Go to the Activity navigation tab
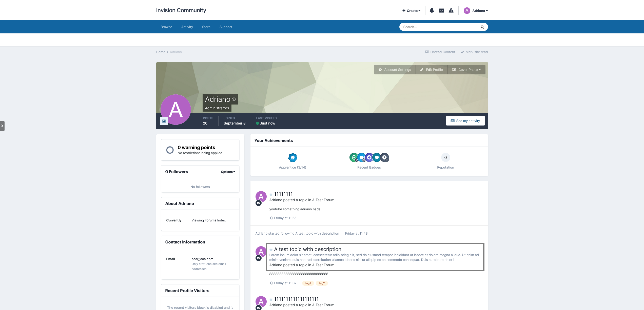 pos(187,27)
